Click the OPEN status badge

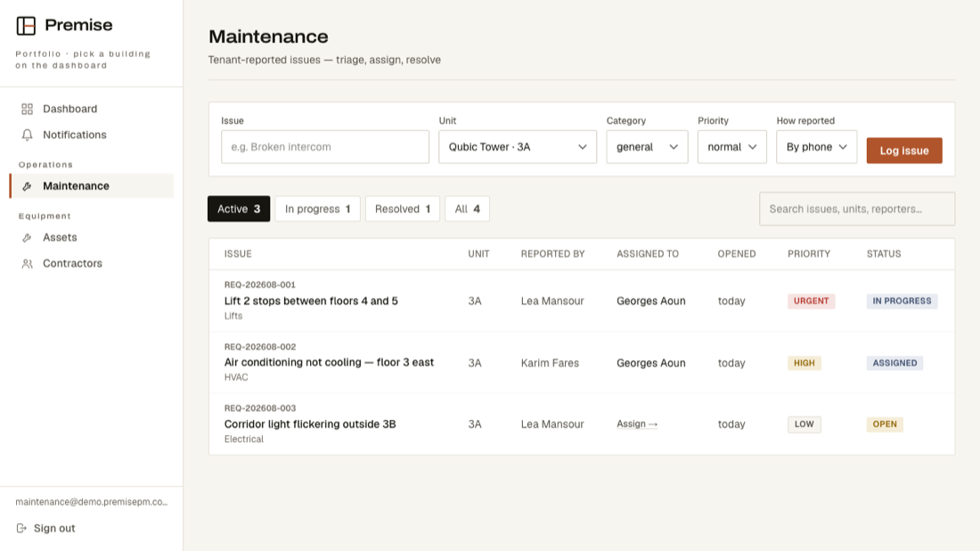[885, 424]
